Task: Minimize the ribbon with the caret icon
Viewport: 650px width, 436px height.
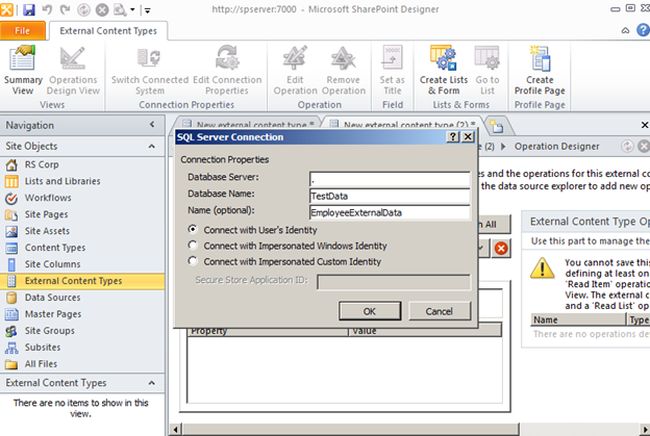Action: pos(625,30)
